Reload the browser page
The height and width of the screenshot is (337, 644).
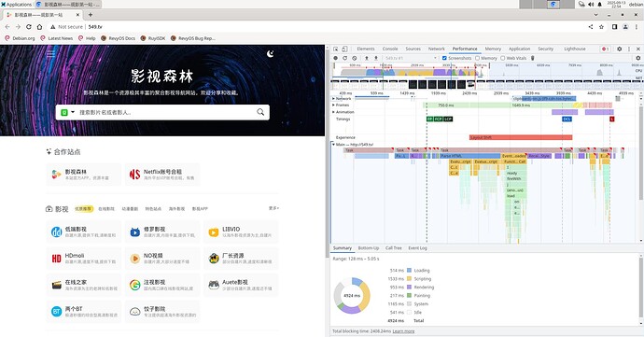(x=29, y=27)
